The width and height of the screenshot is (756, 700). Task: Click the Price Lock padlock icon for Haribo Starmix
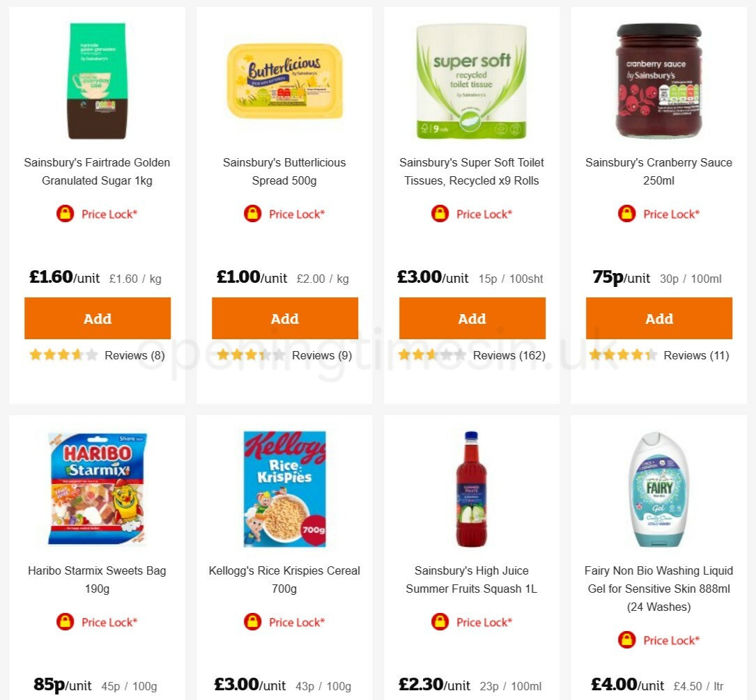coord(65,622)
